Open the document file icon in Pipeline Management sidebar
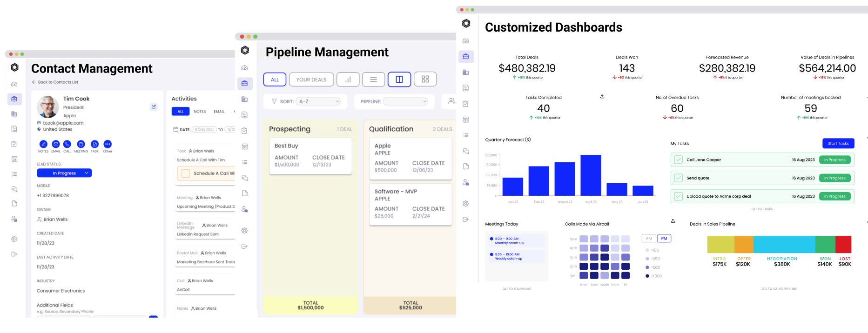The height and width of the screenshot is (333, 868). pyautogui.click(x=245, y=193)
